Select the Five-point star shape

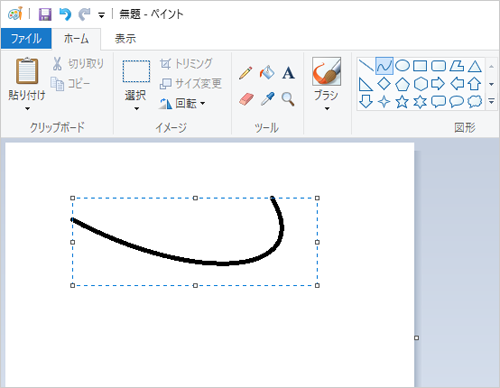click(x=402, y=102)
